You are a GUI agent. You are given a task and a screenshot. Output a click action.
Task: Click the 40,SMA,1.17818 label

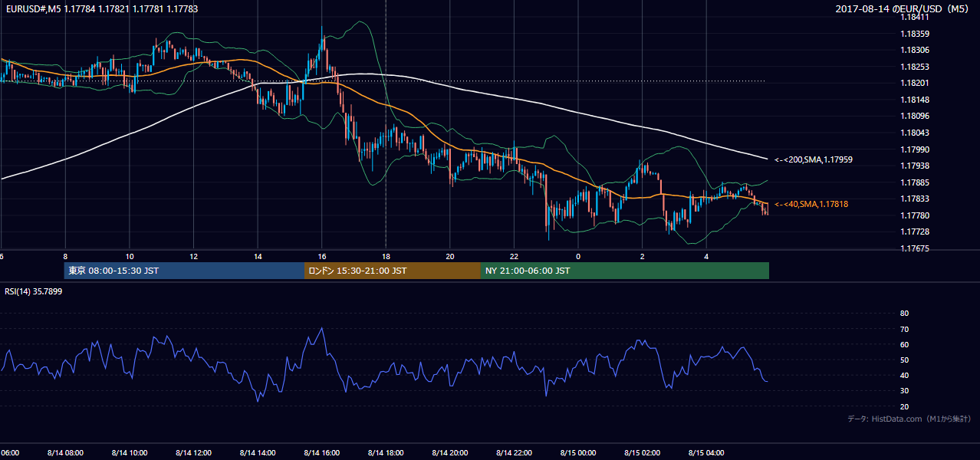(811, 204)
